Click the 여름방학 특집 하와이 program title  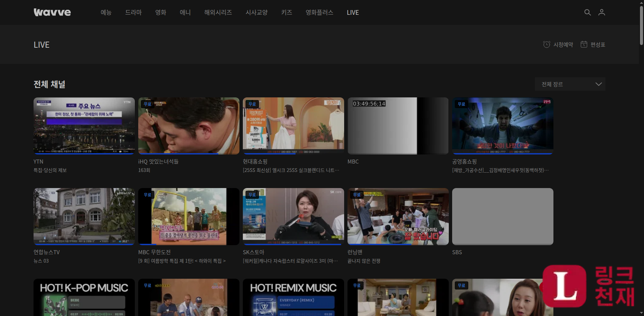click(x=182, y=261)
